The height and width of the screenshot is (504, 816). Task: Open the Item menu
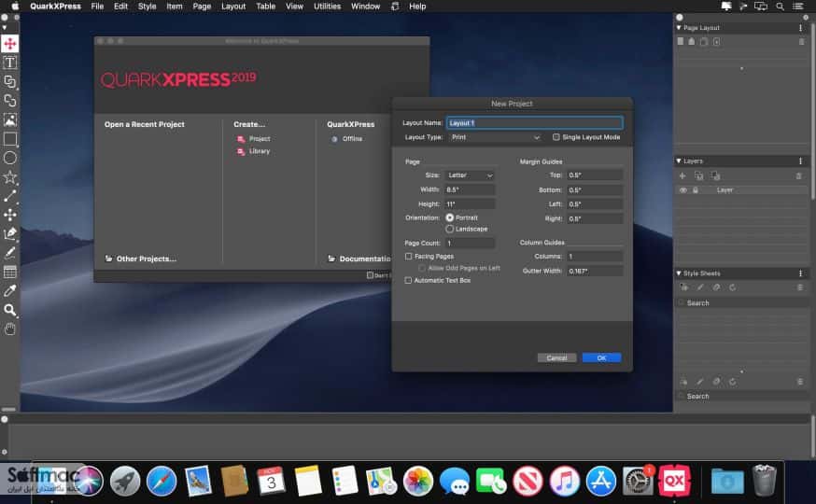(175, 7)
